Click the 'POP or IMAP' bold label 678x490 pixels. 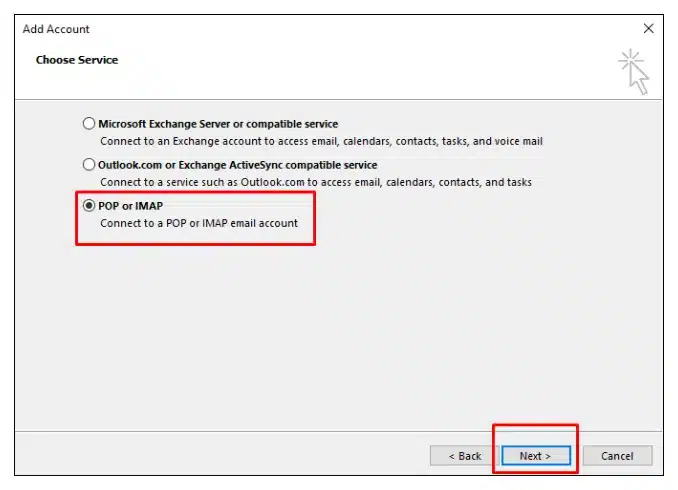click(131, 206)
